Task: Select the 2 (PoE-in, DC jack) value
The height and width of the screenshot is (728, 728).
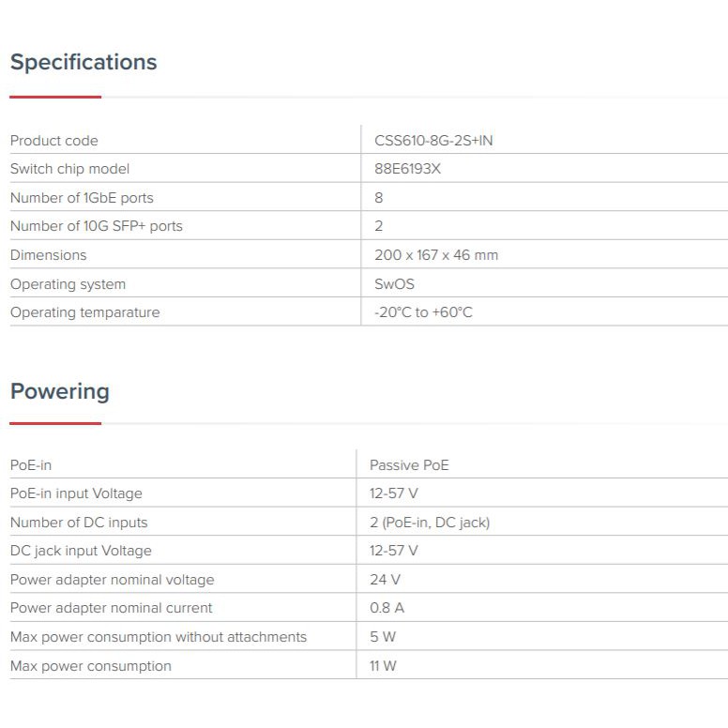Action: tap(430, 523)
